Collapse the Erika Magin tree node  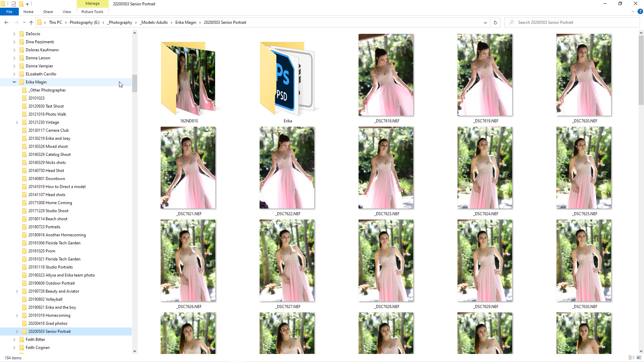click(14, 82)
